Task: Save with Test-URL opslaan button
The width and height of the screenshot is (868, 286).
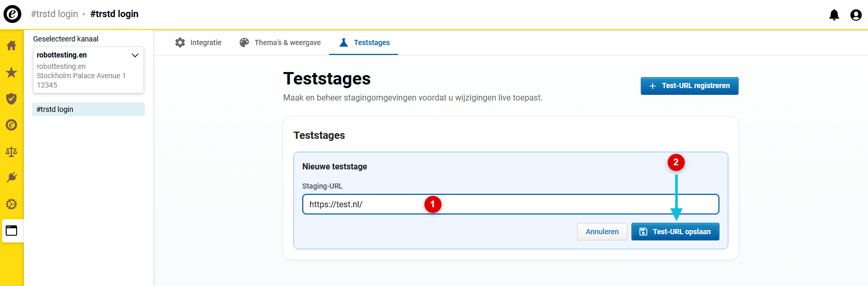Action: (675, 232)
